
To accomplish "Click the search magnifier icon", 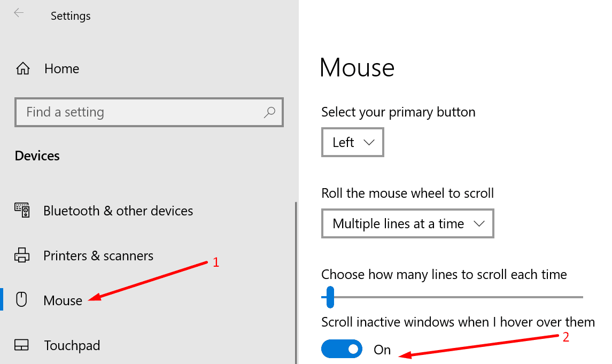I will 269,112.
